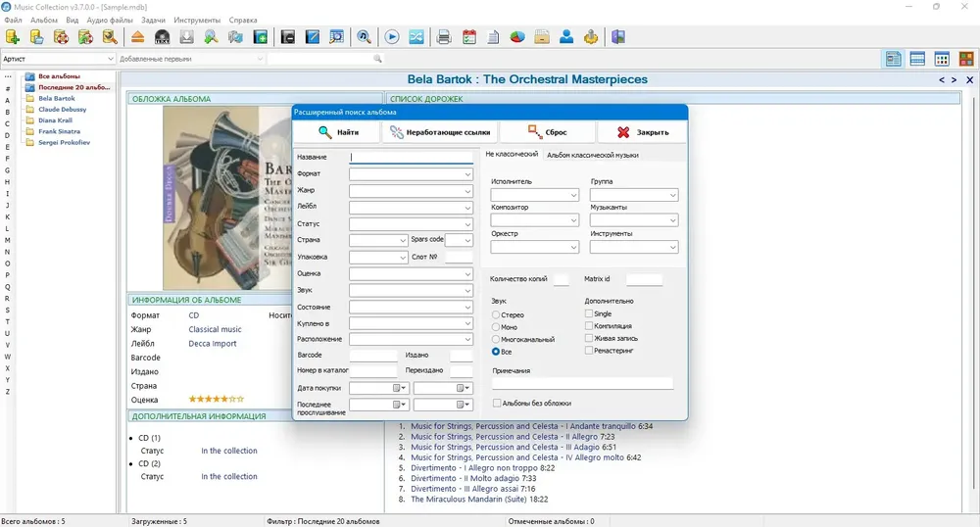Click the eject disc toolbar icon
The height and width of the screenshot is (527, 980).
(137, 37)
